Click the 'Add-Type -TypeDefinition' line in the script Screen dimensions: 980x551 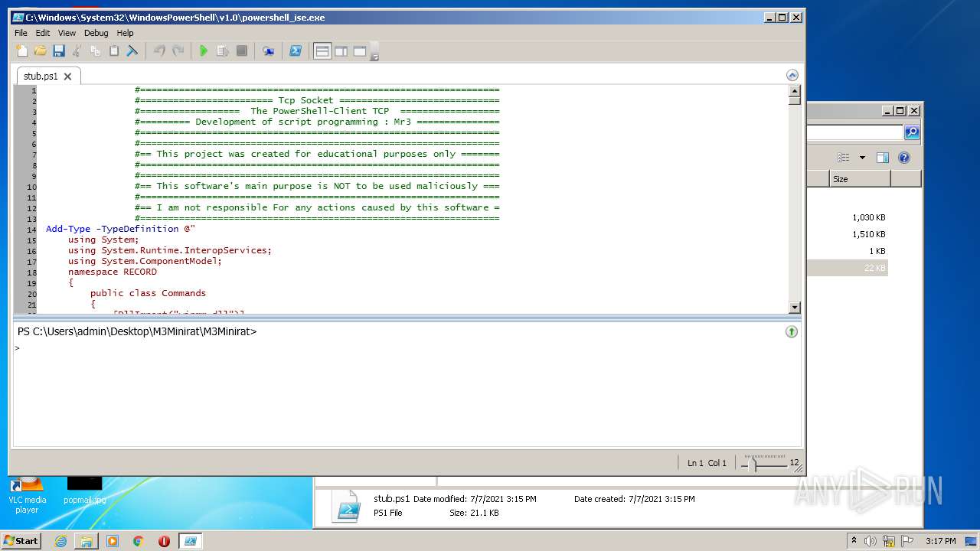pyautogui.click(x=121, y=229)
